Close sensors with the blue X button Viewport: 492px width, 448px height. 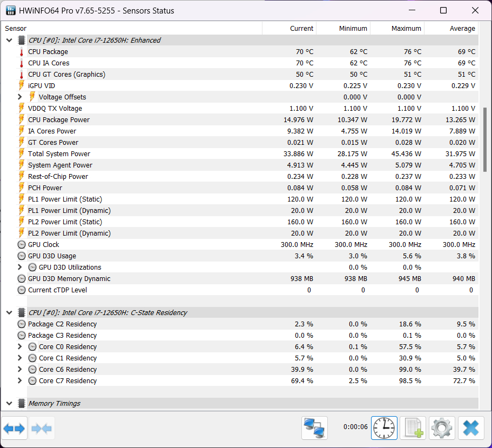tap(470, 429)
